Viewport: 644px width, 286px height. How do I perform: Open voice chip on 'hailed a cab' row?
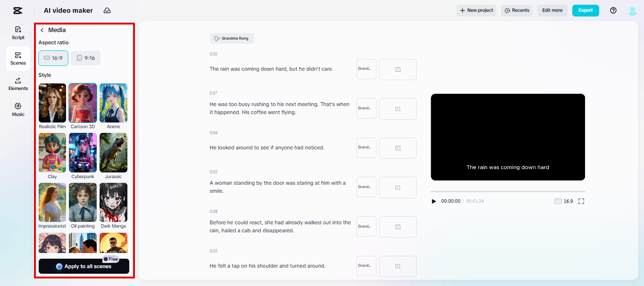[366, 227]
